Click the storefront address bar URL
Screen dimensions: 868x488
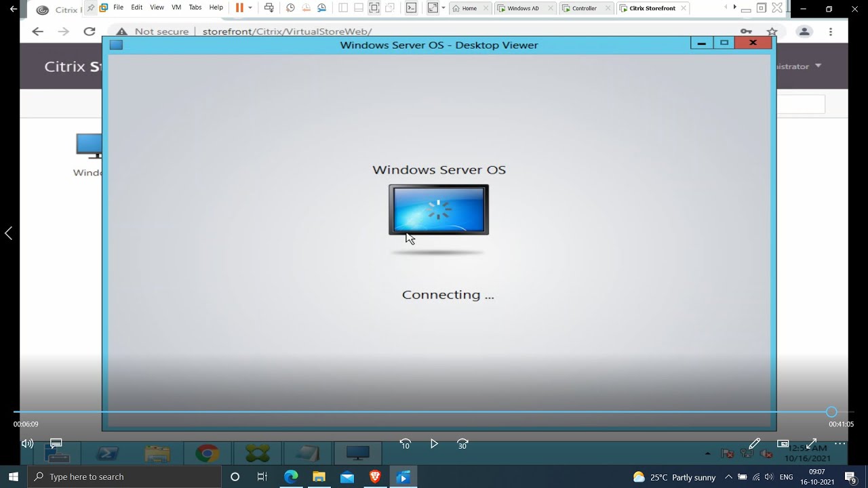[287, 32]
